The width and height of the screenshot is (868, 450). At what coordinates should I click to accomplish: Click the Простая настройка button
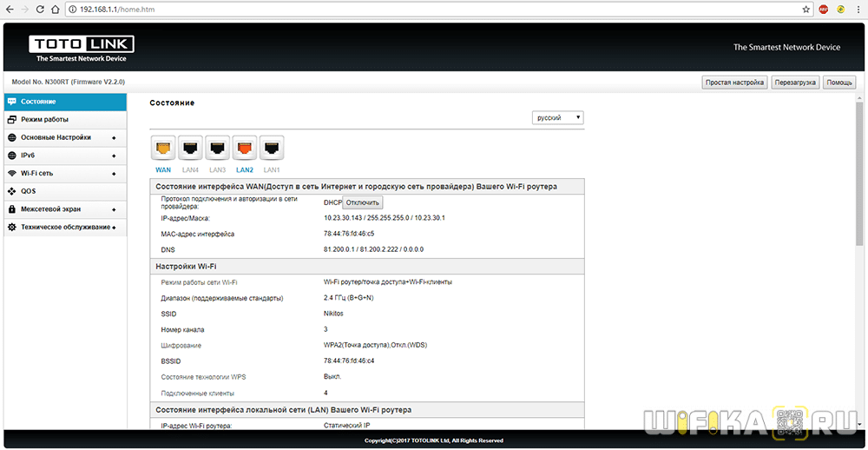[733, 82]
